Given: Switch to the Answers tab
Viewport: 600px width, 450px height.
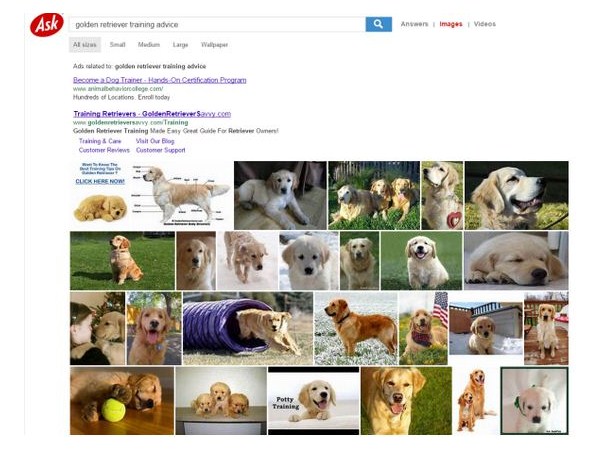Looking at the screenshot, I should [x=414, y=24].
